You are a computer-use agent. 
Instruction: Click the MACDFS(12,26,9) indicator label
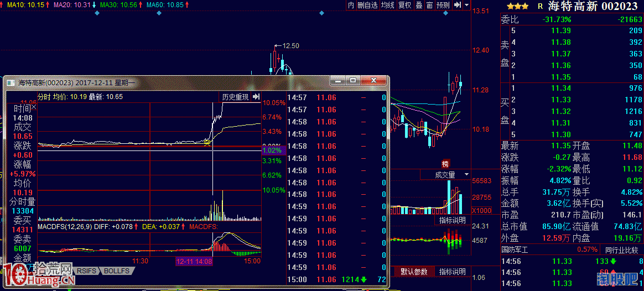click(x=65, y=227)
